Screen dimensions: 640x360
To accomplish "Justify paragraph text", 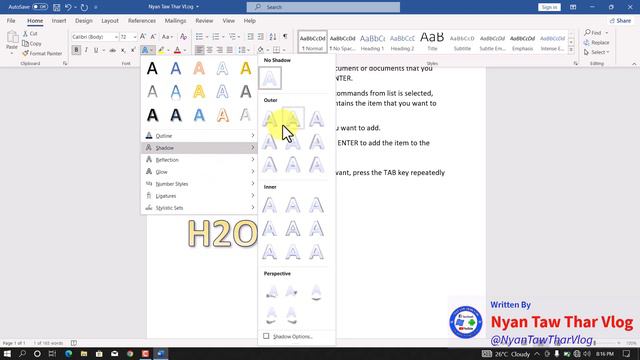I will tap(230, 50).
